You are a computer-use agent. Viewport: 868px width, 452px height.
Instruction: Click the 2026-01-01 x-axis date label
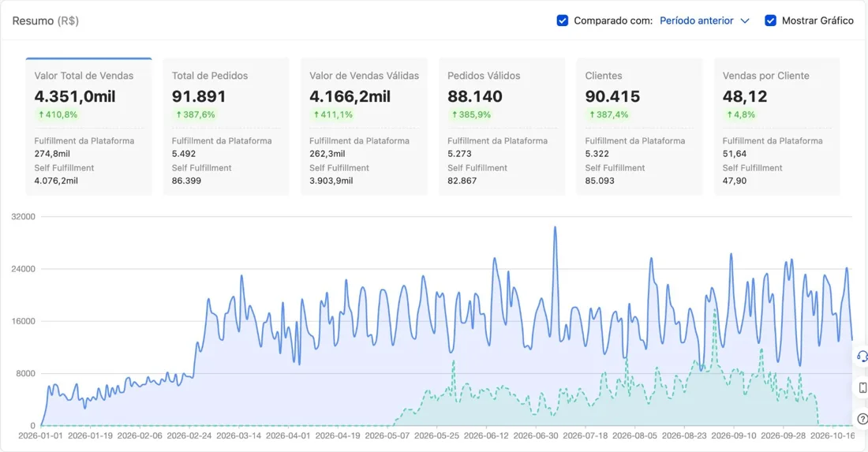[40, 435]
